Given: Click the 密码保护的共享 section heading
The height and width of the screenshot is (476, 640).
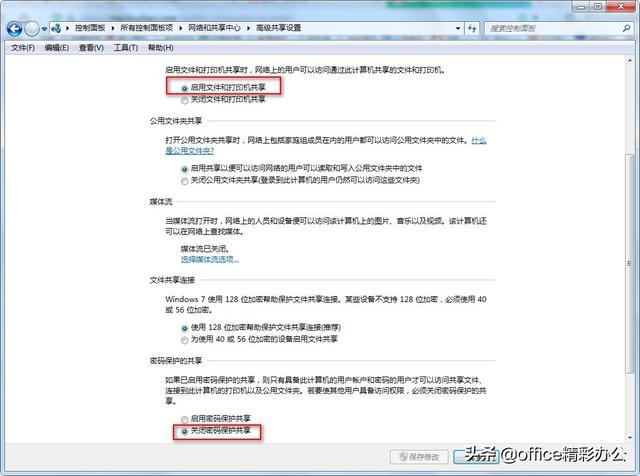Looking at the screenshot, I should [176, 360].
